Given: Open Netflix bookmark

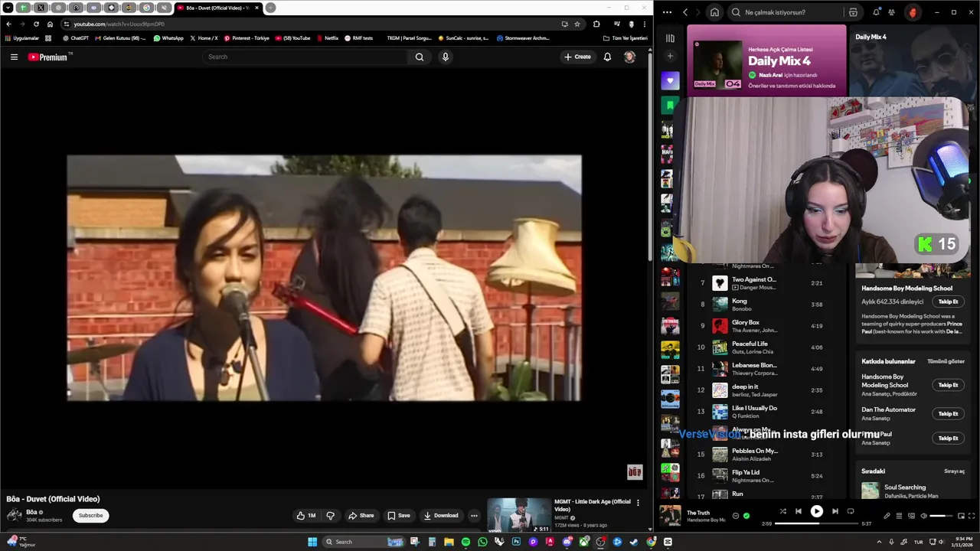Looking at the screenshot, I should 327,38.
